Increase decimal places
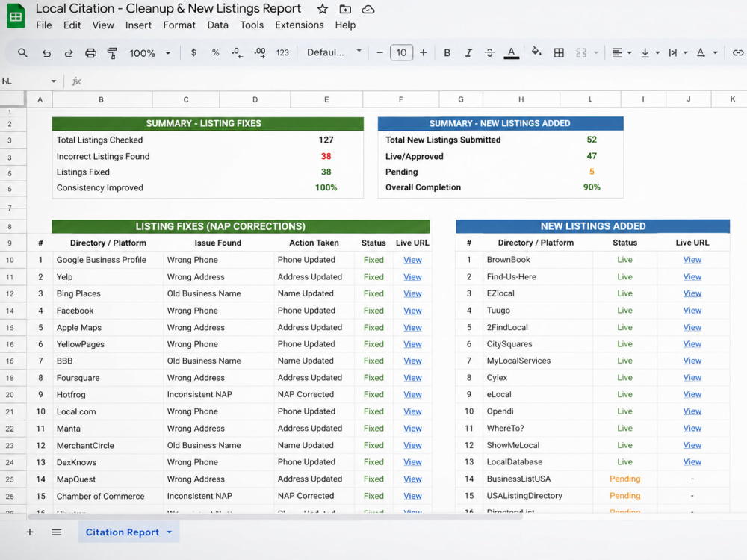This screenshot has width=747, height=560. point(260,53)
